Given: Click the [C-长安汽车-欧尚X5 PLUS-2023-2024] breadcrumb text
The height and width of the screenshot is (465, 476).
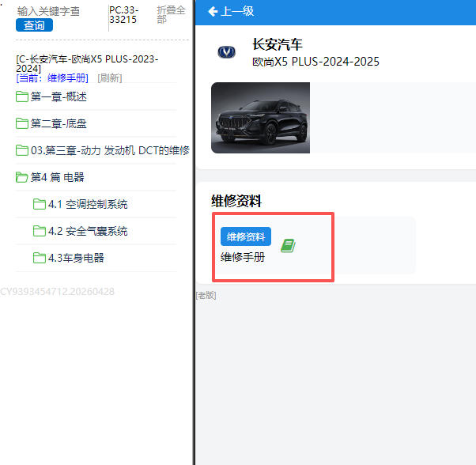Looking at the screenshot, I should tap(87, 63).
